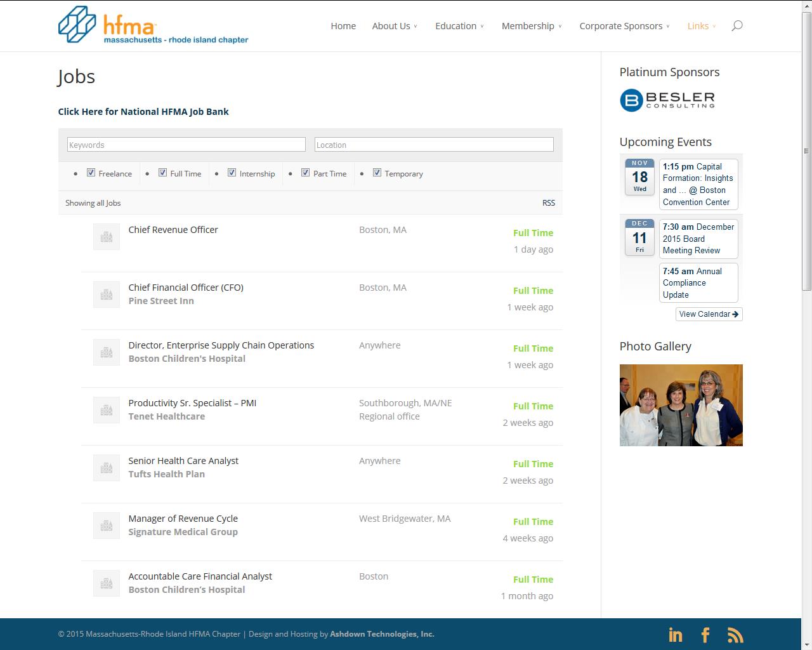Uncheck the Full Time job type checkbox
Screen dimensions: 812x650
point(163,173)
